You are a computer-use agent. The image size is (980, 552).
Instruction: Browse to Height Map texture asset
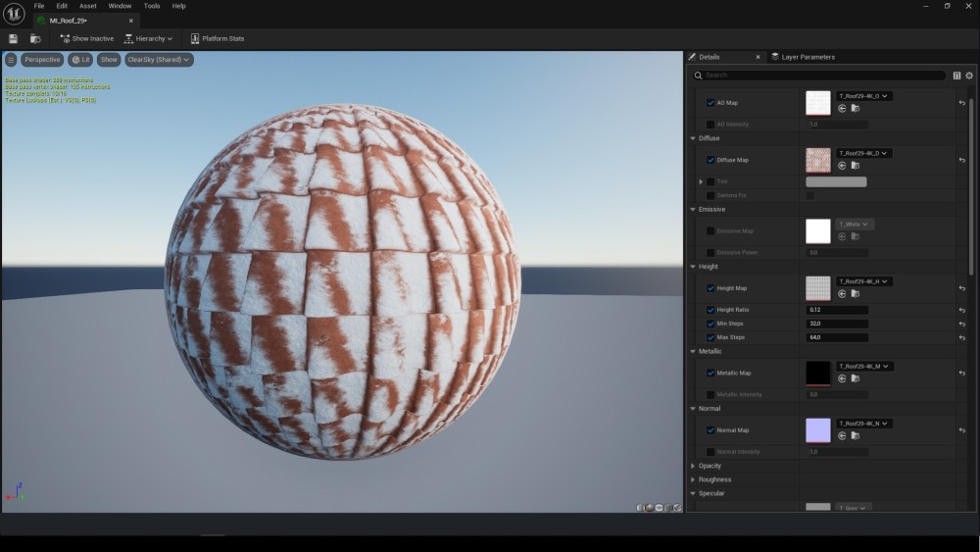(x=855, y=293)
